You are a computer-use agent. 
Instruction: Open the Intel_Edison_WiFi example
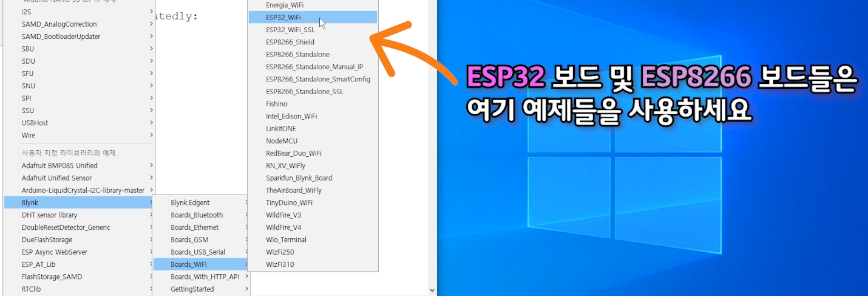click(313, 116)
